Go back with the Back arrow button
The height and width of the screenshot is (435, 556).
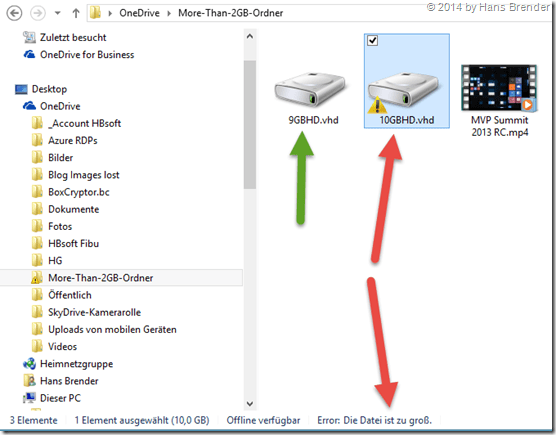point(14,13)
